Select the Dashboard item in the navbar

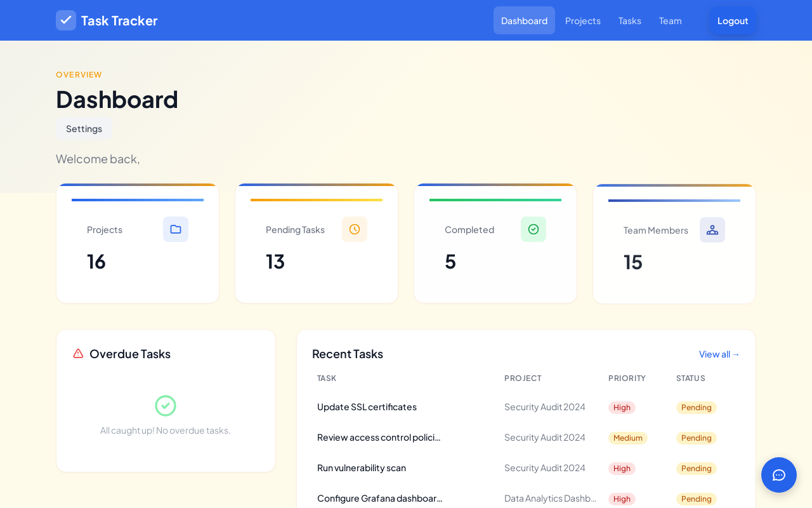coord(524,20)
